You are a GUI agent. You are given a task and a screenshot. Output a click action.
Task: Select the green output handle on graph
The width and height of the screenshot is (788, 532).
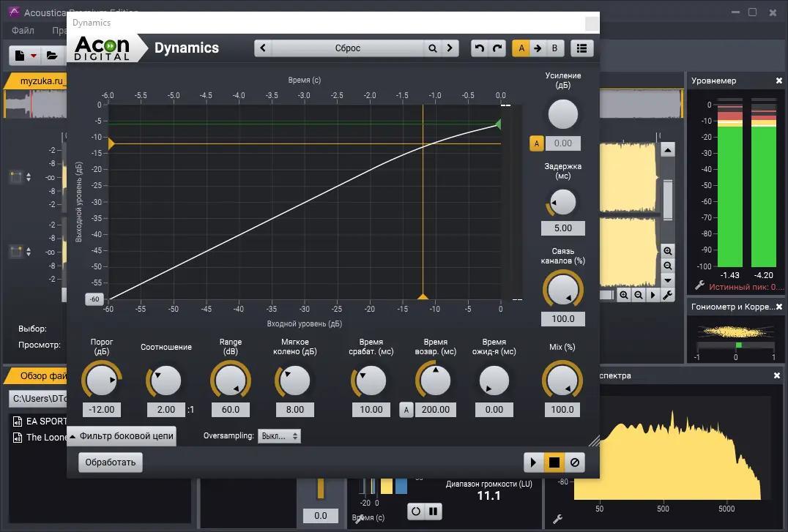pyautogui.click(x=498, y=124)
